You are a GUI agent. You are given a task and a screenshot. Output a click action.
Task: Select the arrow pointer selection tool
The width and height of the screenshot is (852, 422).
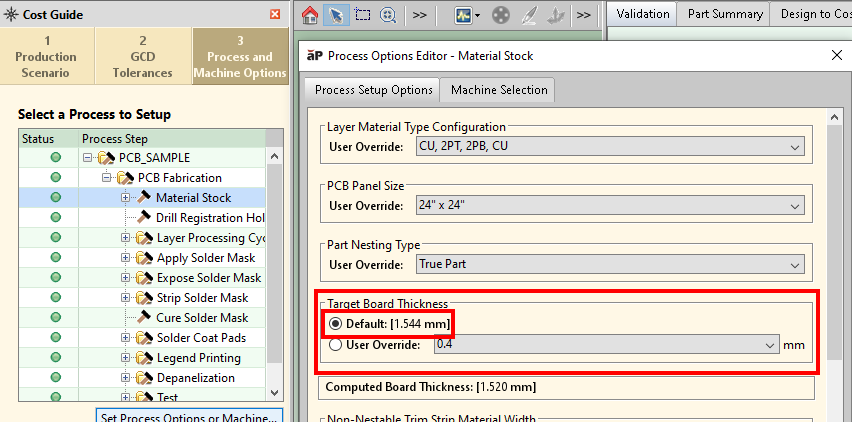tap(336, 15)
